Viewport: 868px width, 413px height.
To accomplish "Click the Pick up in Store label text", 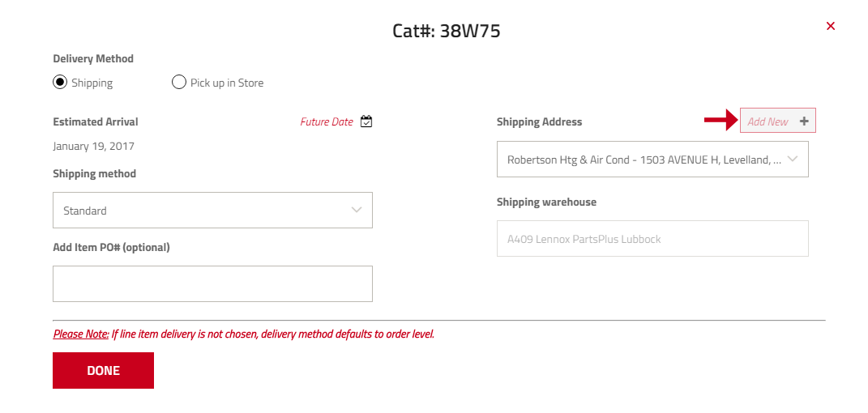I will [227, 83].
